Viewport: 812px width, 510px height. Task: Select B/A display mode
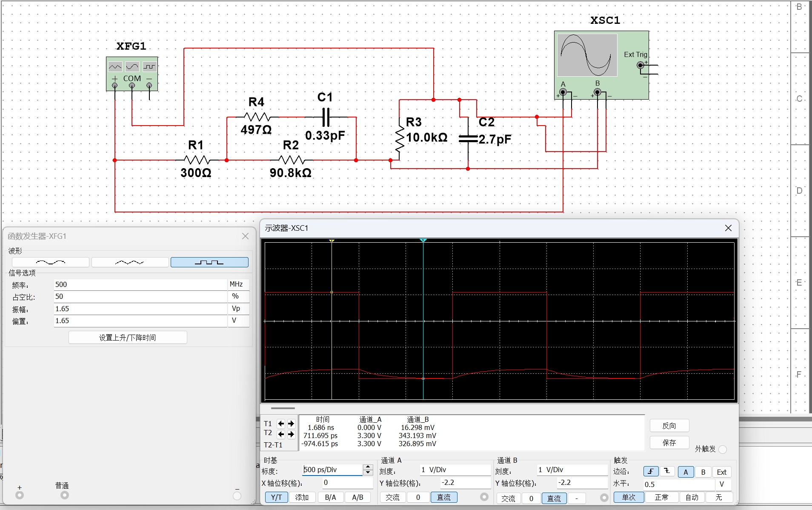[x=330, y=497]
